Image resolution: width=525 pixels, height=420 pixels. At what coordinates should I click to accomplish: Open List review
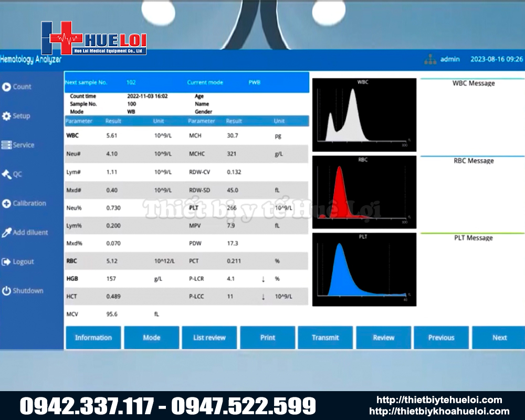[x=209, y=338]
